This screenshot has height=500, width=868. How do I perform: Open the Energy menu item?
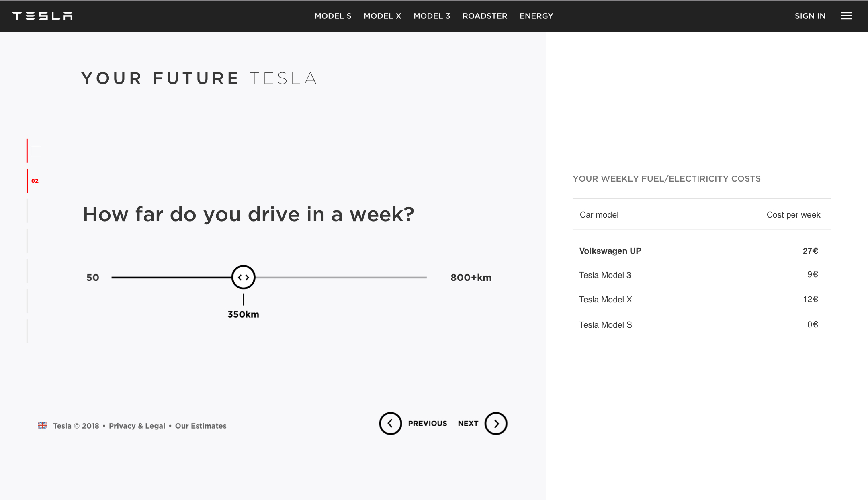point(536,16)
